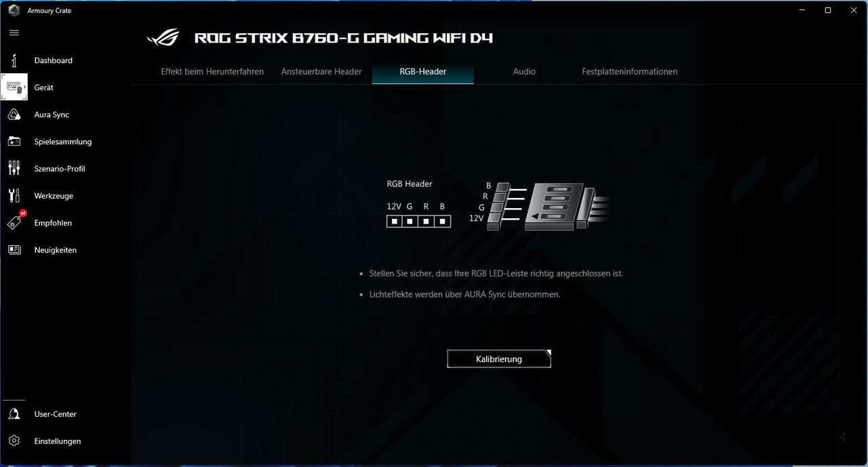The width and height of the screenshot is (868, 467).
Task: Open the hamburger navigation menu
Action: coord(14,33)
